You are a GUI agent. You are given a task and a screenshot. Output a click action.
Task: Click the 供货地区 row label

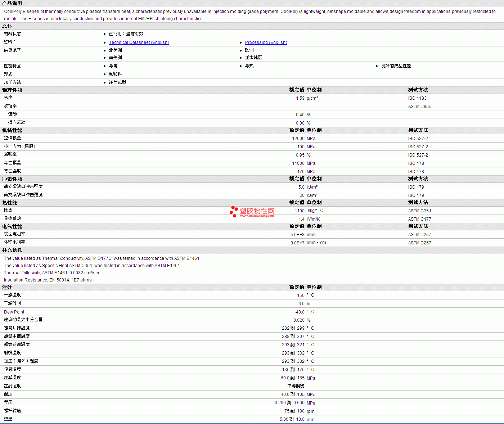pos(12,50)
